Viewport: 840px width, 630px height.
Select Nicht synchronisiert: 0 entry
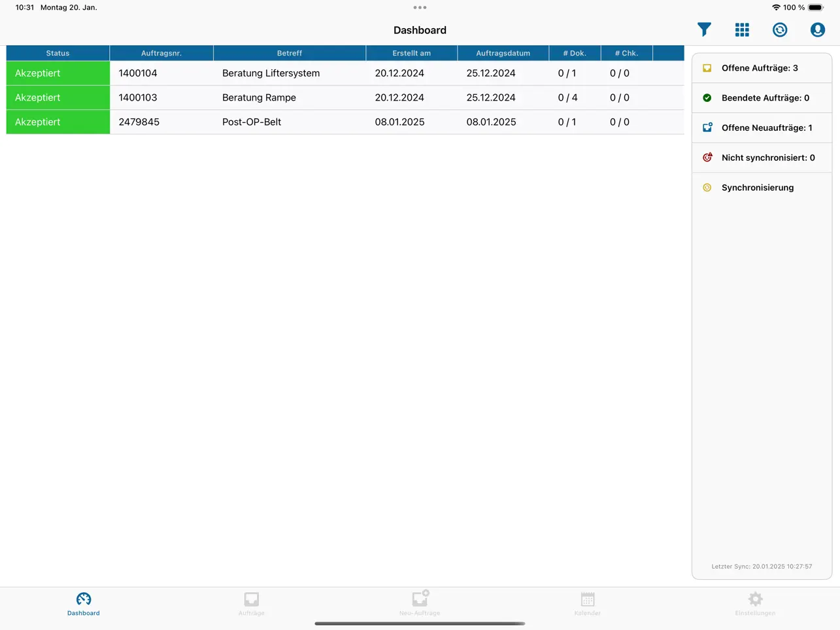click(x=762, y=157)
